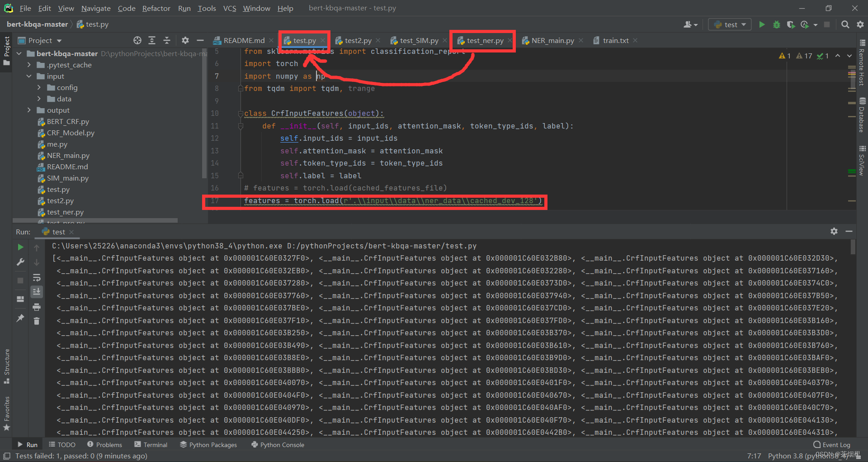
Task: Open the TODO tool window
Action: pos(62,445)
